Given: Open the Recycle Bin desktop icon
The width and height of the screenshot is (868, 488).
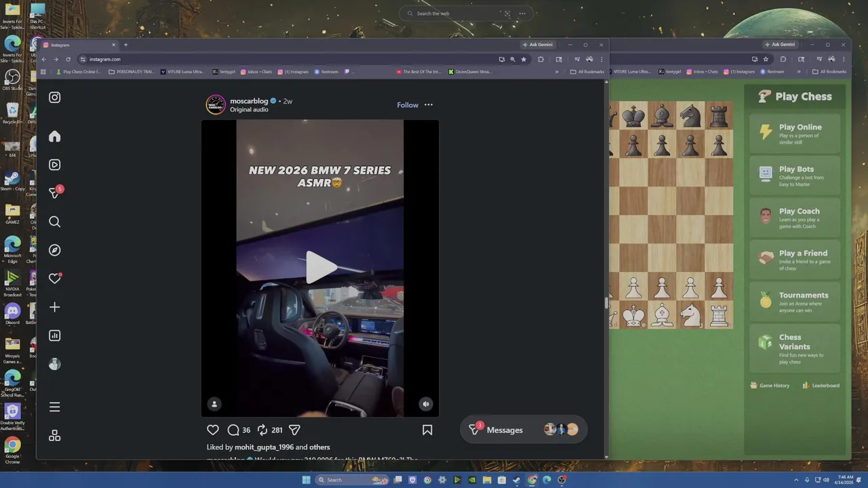Looking at the screenshot, I should click(12, 113).
